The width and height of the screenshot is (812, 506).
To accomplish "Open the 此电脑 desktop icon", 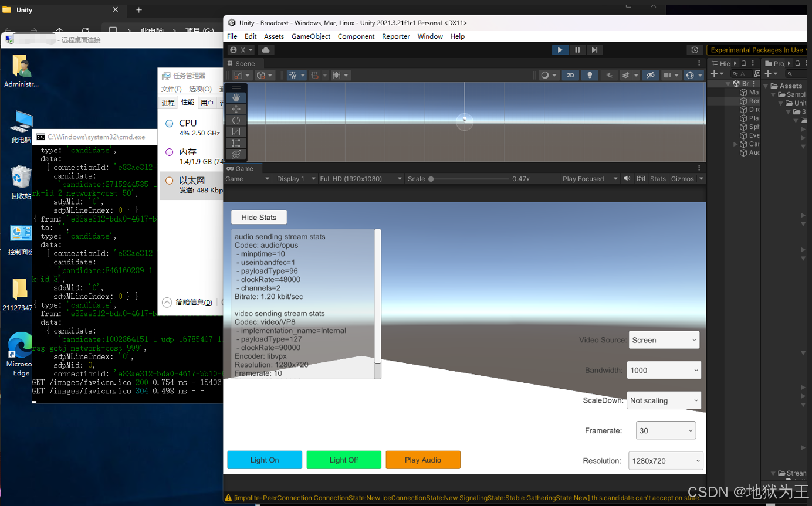I will coord(21,127).
